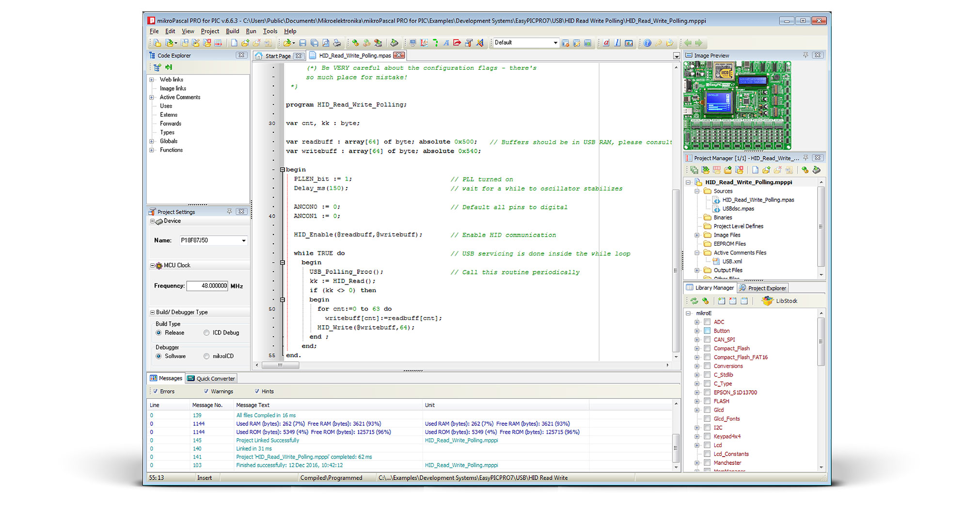Select the ICD Debug radio button
This screenshot has width=980, height=506.
pos(206,333)
